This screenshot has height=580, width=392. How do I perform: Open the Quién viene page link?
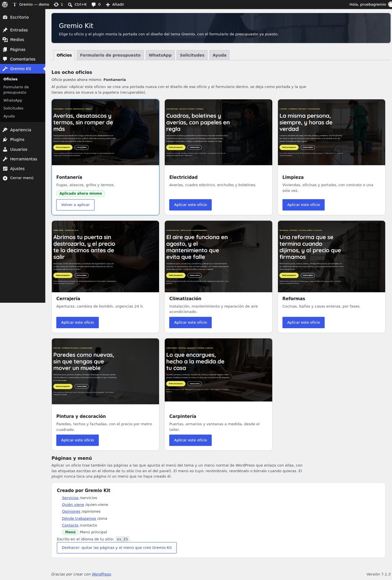[73, 505]
